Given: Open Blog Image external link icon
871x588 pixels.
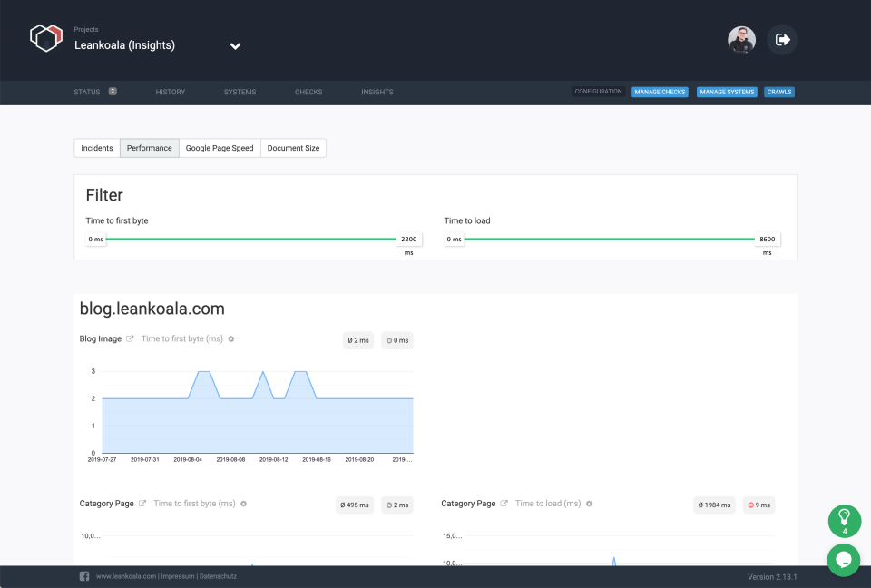Looking at the screenshot, I should coord(130,338).
